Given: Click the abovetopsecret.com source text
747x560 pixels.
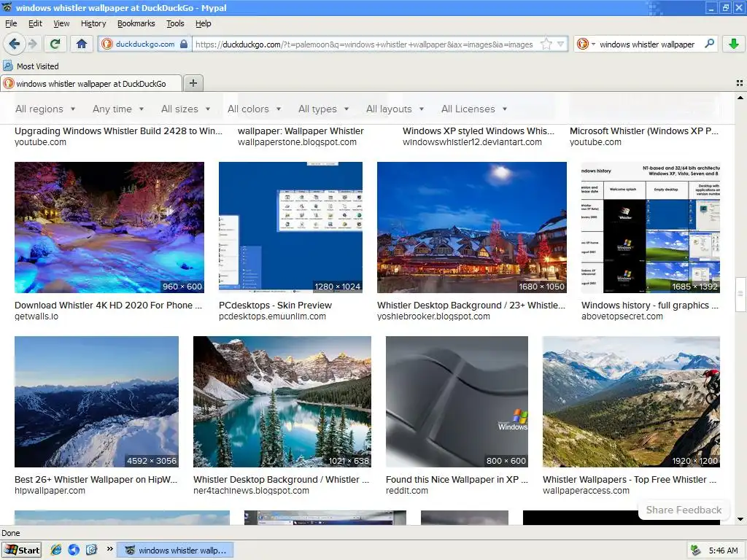Looking at the screenshot, I should coord(622,316).
